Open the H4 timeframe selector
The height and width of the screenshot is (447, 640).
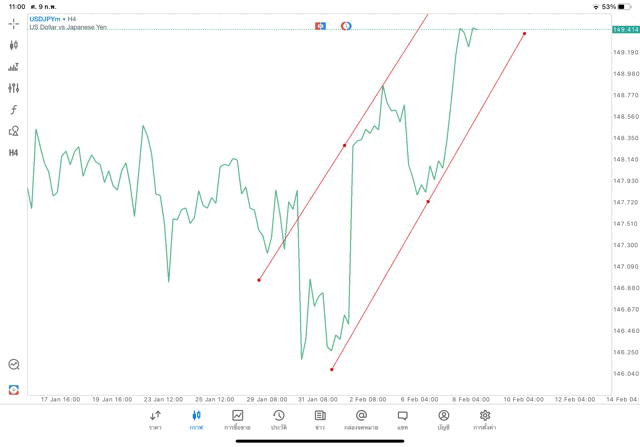click(13, 152)
